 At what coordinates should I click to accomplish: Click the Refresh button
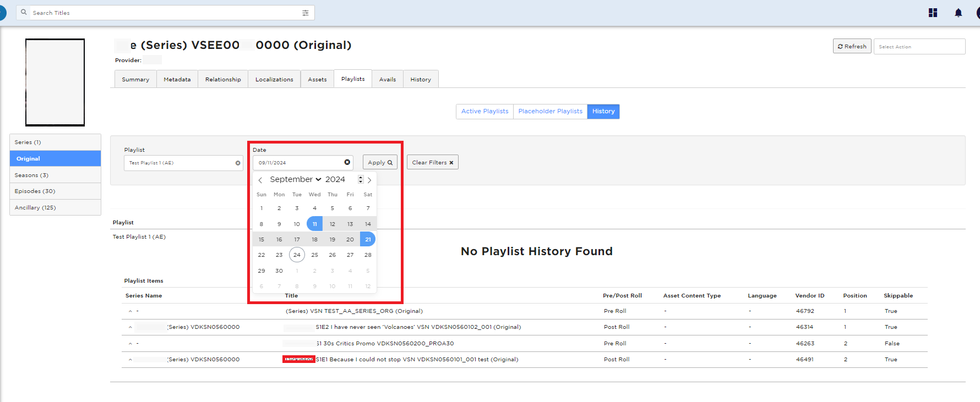(x=852, y=46)
